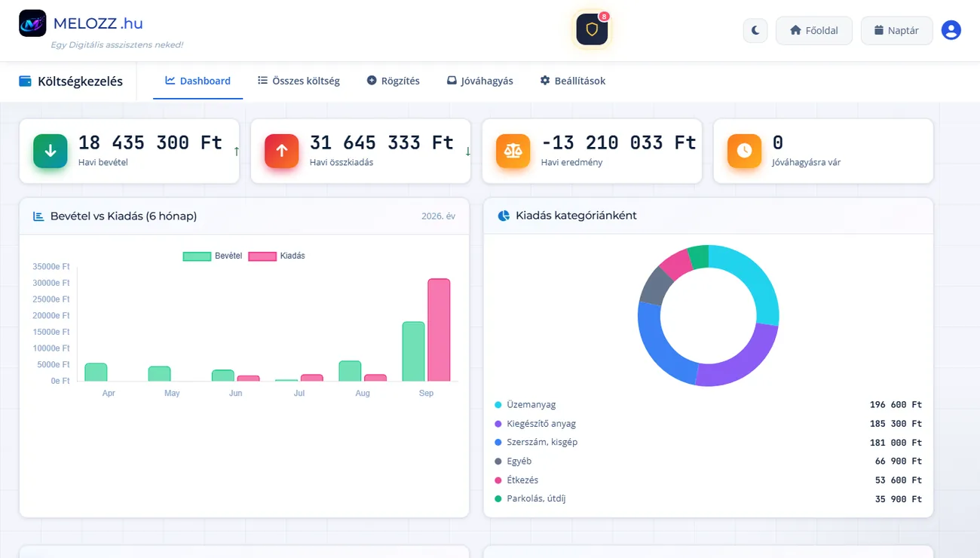This screenshot has width=980, height=558.
Task: Switch to the Dashboard tab
Action: [x=198, y=81]
